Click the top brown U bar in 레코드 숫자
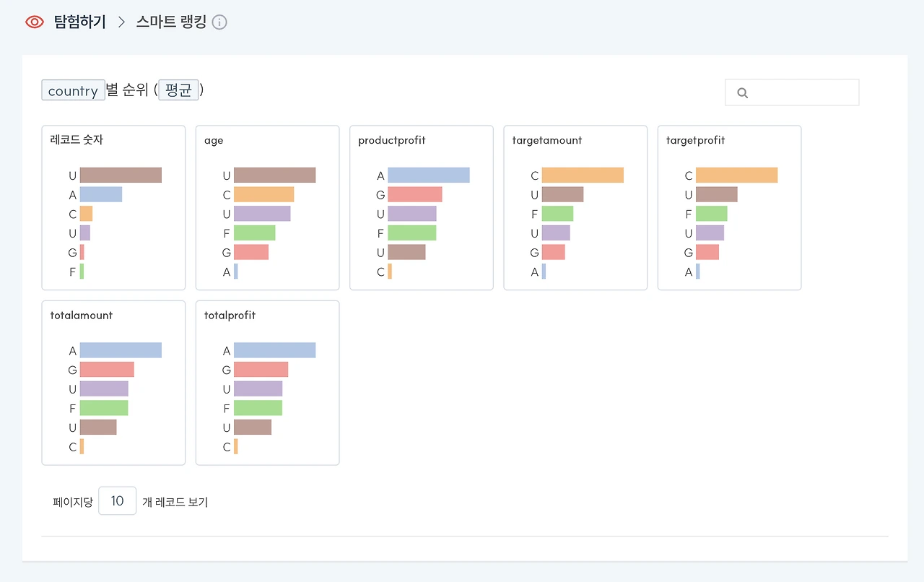Screen dimensions: 924x582 pyautogui.click(x=121, y=175)
